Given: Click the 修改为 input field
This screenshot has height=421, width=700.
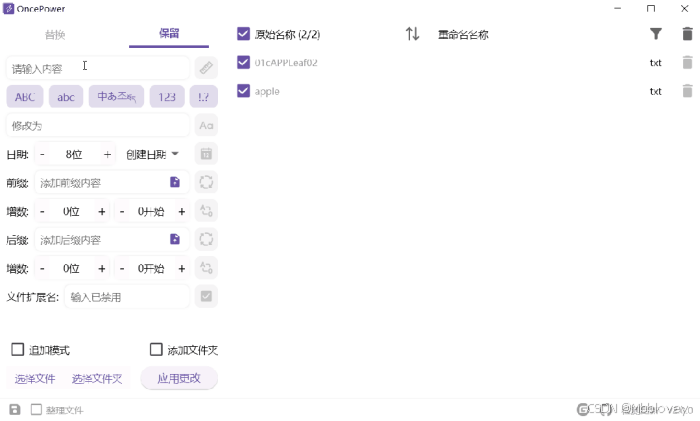Looking at the screenshot, I should (97, 125).
